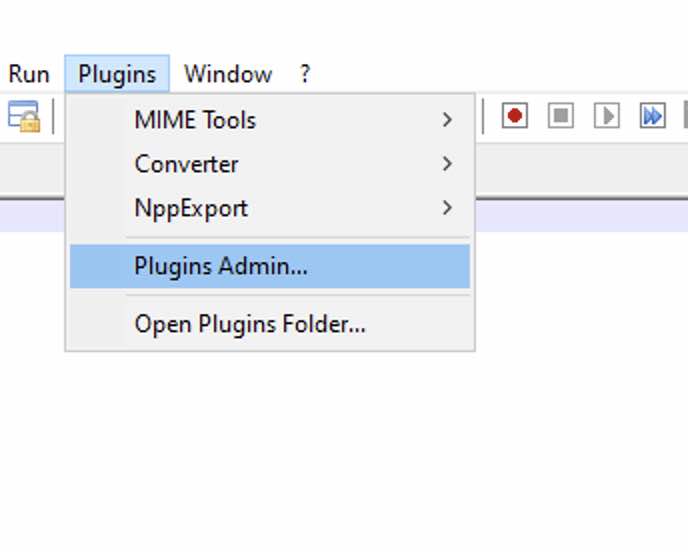Image resolution: width=688 pixels, height=552 pixels.
Task: Open the Window menu
Action: [x=228, y=74]
